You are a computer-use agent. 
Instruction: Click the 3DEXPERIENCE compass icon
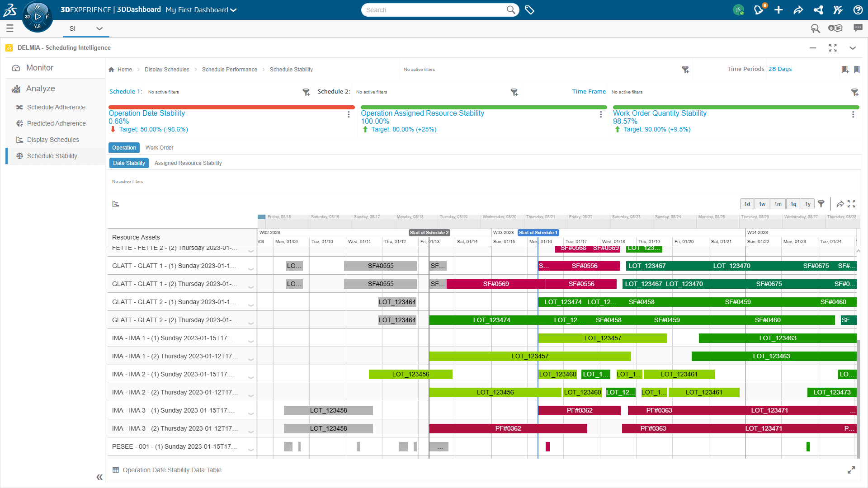coord(38,17)
